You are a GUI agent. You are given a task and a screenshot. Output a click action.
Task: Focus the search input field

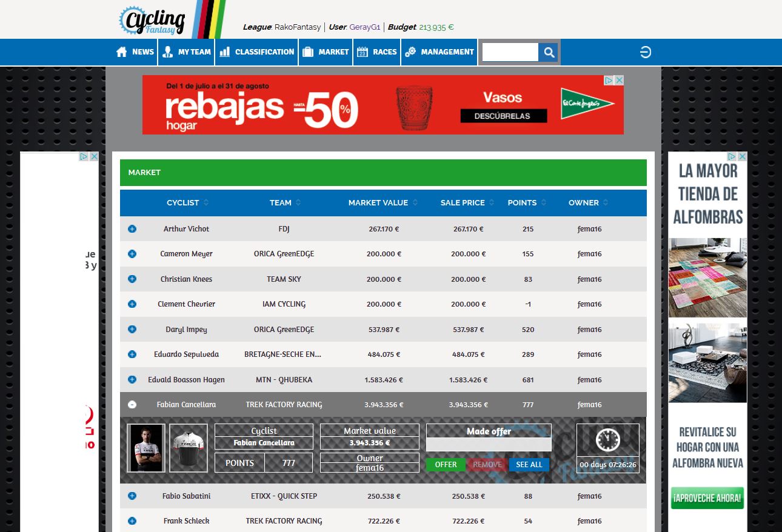click(x=510, y=52)
